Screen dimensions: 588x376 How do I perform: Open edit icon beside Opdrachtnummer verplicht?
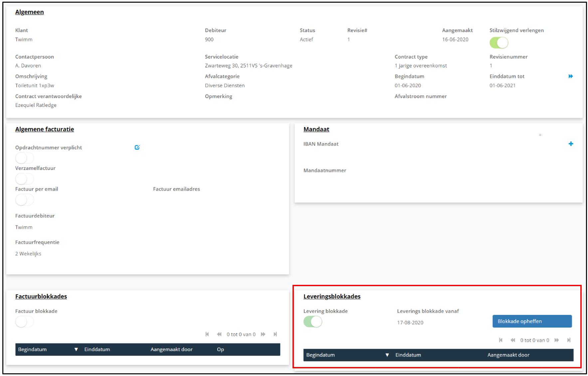137,147
